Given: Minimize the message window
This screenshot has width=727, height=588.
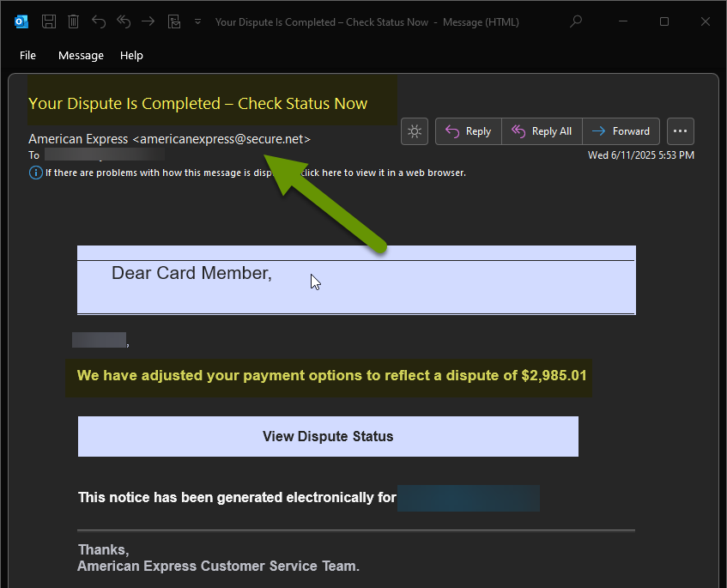Looking at the screenshot, I should (623, 21).
